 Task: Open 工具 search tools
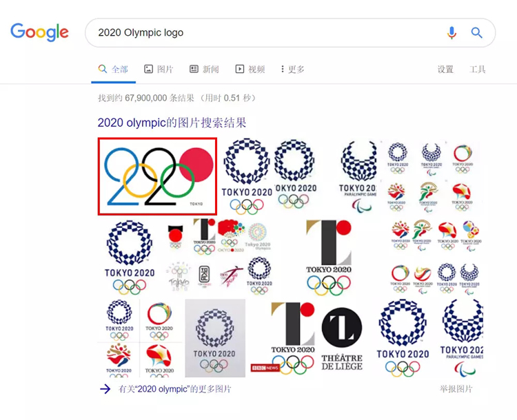click(x=477, y=70)
